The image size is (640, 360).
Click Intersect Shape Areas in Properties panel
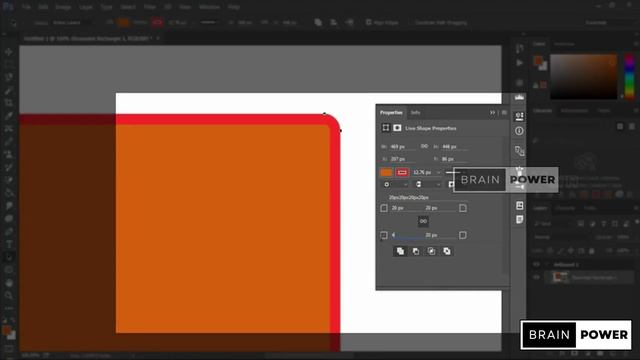[431, 251]
